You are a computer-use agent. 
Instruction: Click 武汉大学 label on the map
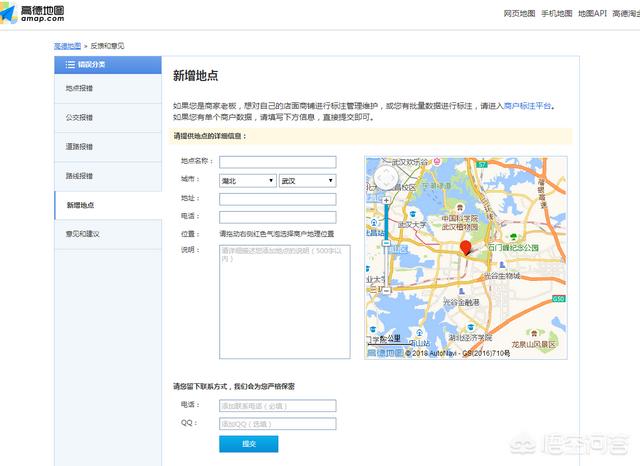(x=412, y=224)
